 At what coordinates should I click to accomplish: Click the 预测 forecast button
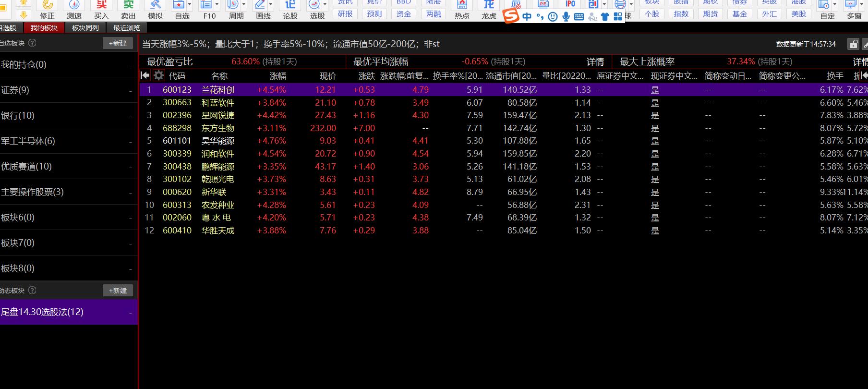[374, 13]
